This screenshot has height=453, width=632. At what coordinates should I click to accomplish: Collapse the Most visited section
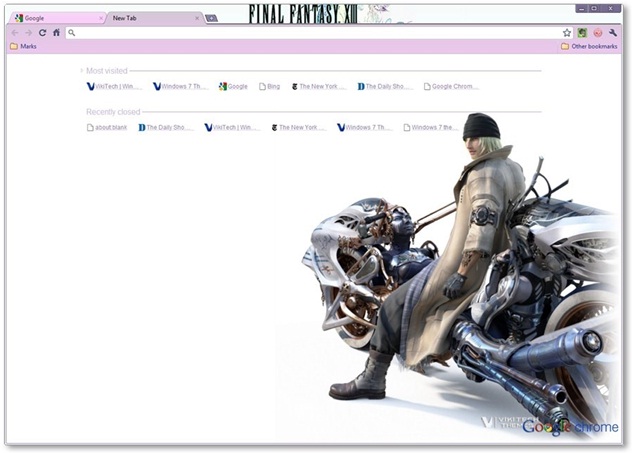[x=82, y=71]
